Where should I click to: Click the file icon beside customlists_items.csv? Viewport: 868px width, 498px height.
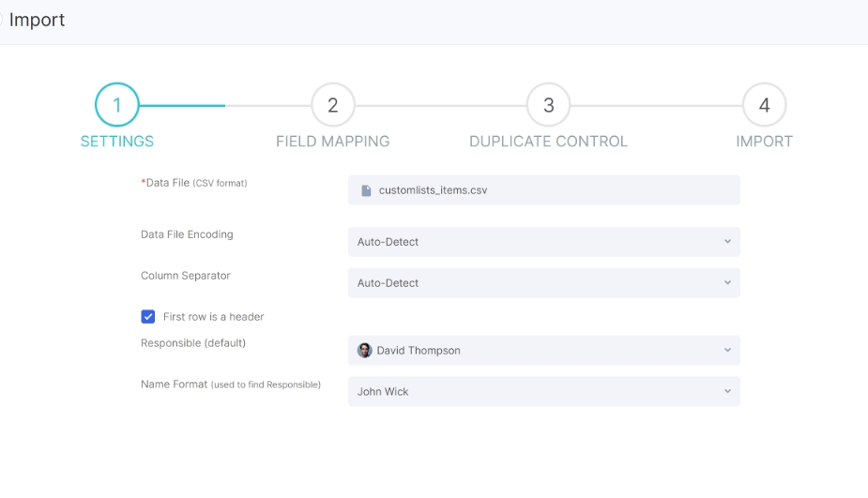366,190
